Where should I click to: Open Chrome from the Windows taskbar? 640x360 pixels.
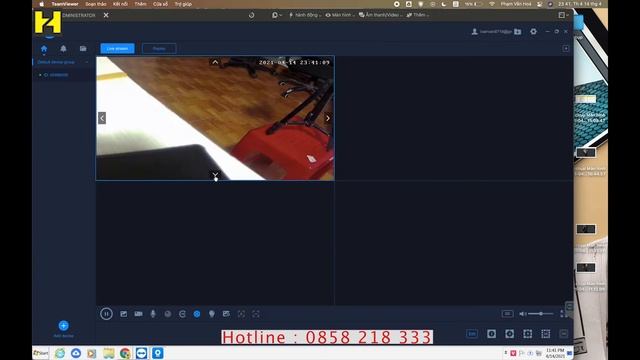(125, 353)
